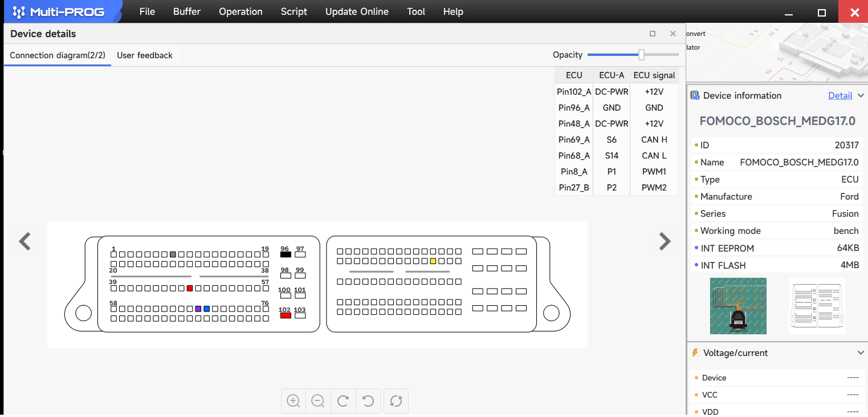Viewport: 868px width, 417px height.
Task: Click the Pin102_A table cell
Action: [574, 91]
